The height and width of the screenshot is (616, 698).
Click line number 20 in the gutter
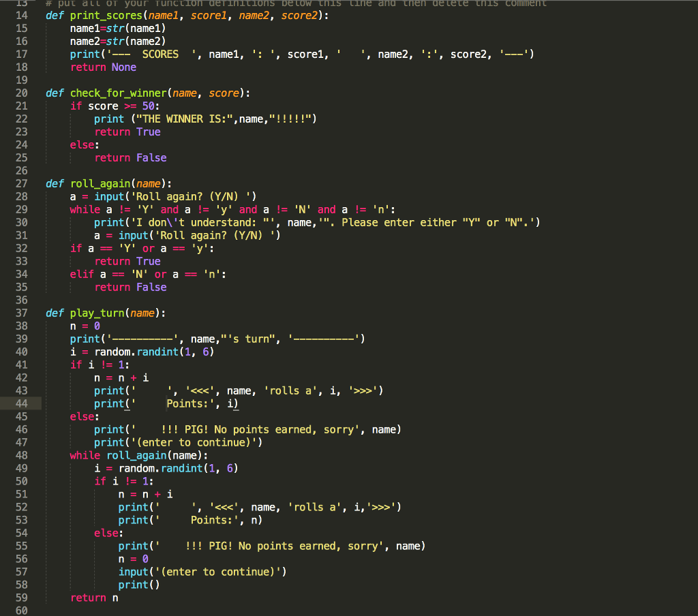pyautogui.click(x=21, y=93)
